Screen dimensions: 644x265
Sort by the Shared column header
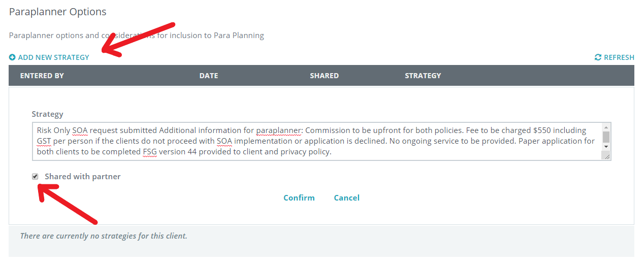click(x=324, y=76)
